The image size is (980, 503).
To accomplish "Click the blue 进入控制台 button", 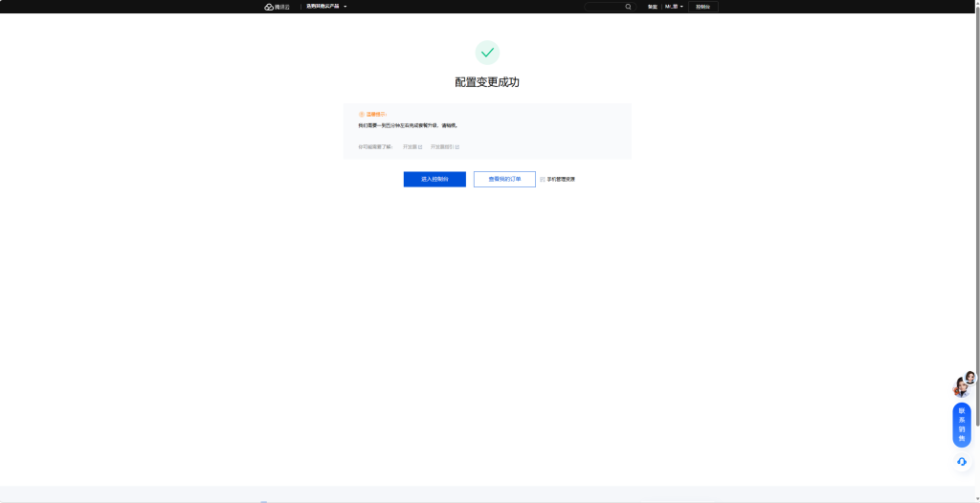I will (x=434, y=180).
